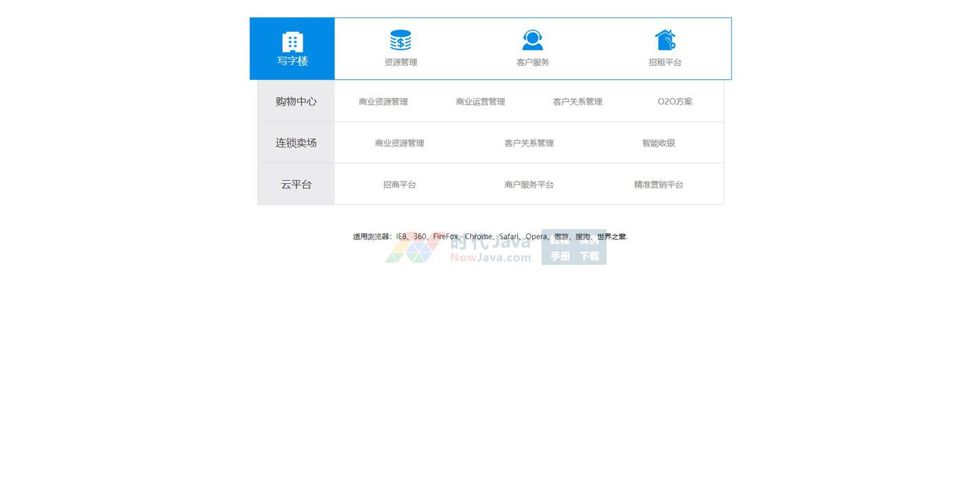Go to the O2O方案 link
Viewport: 980px width, 494px height.
click(x=675, y=102)
